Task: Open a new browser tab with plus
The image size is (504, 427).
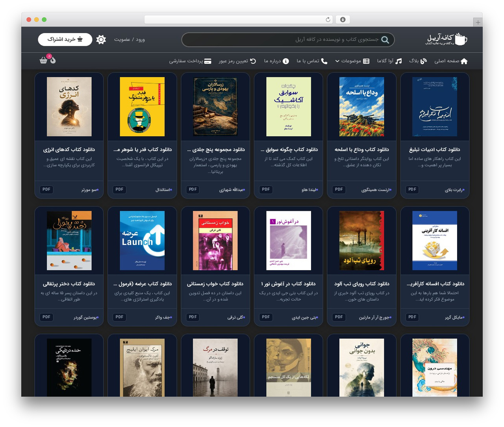Action: [x=478, y=22]
